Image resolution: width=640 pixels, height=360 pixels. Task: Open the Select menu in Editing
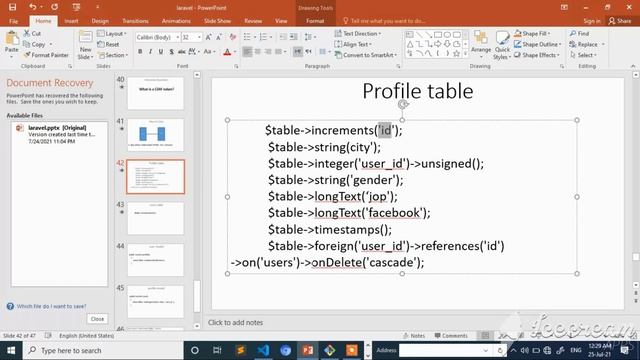[x=584, y=55]
